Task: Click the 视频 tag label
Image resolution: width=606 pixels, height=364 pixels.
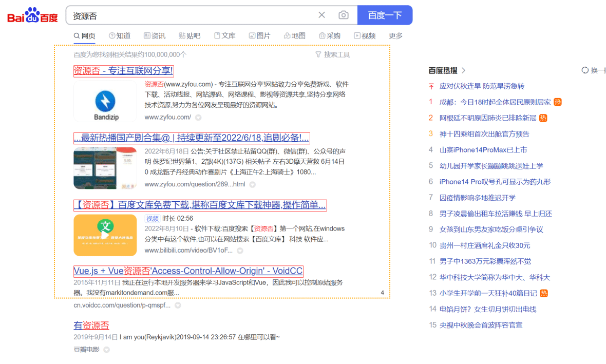Action: tap(153, 219)
